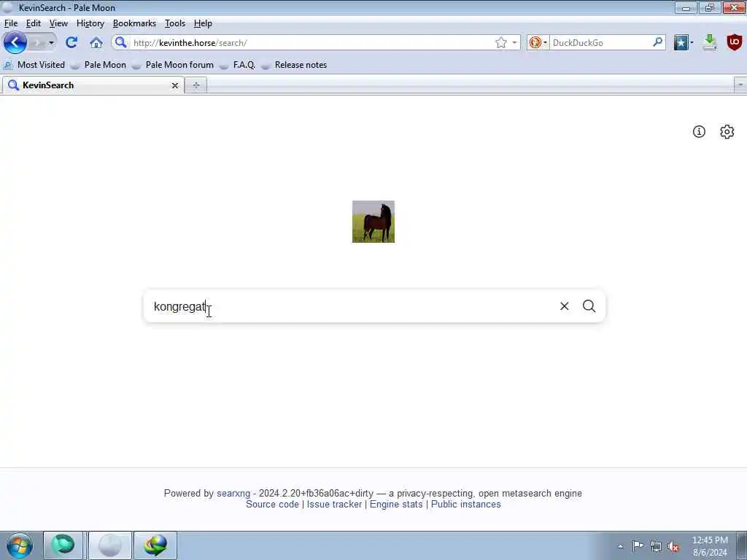Open the History menu
Screen dimensions: 747x560
tap(90, 23)
